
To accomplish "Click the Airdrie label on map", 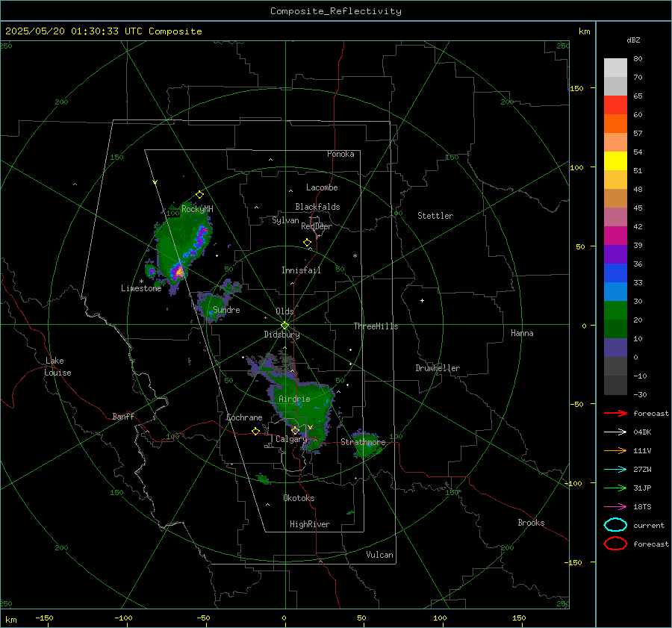I will [294, 399].
